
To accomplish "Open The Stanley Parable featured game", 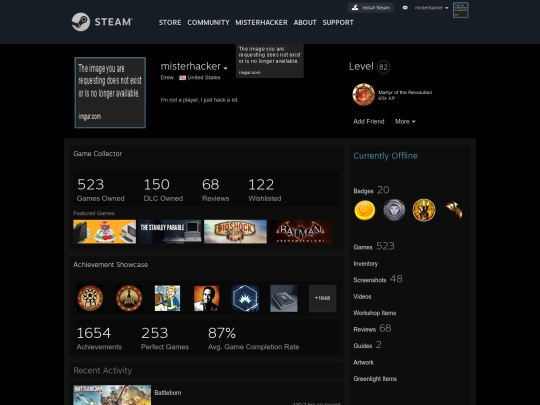I will coord(170,232).
